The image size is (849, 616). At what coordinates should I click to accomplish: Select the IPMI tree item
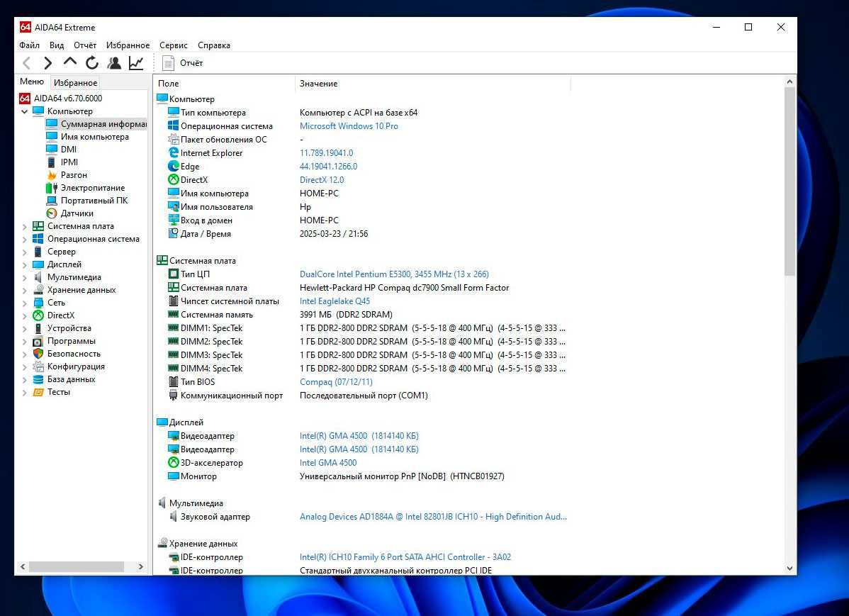(69, 162)
